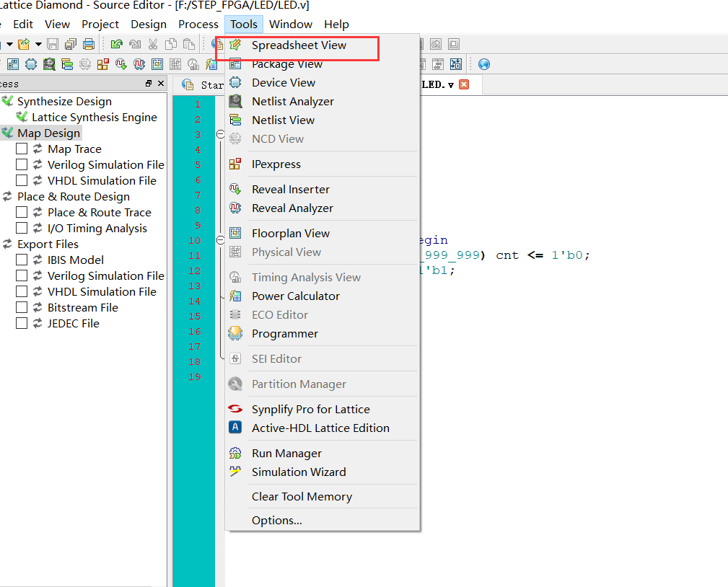
Task: Open Netlist View from the toolbar icon
Action: pos(67,64)
